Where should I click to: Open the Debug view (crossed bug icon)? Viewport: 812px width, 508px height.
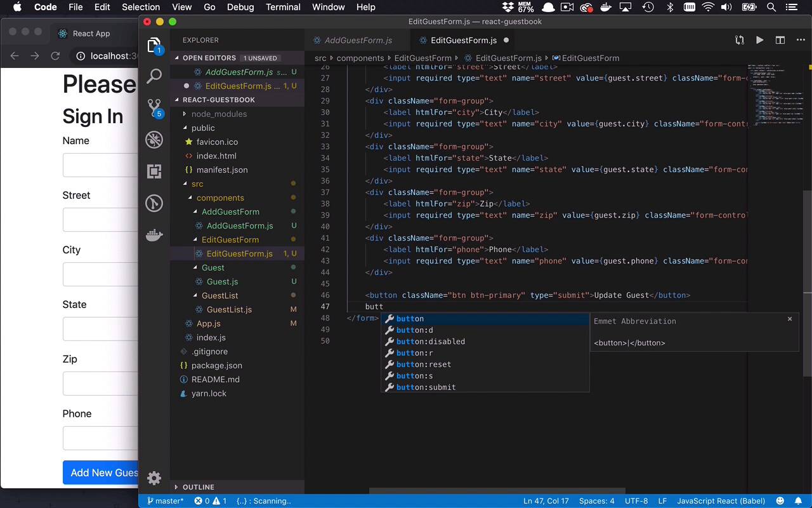coord(154,140)
